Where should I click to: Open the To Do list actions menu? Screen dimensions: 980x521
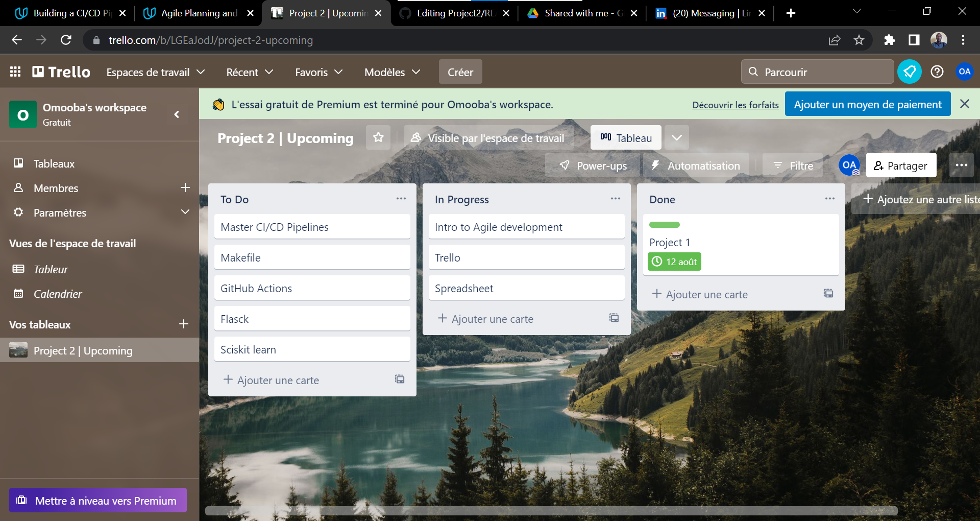[401, 199]
